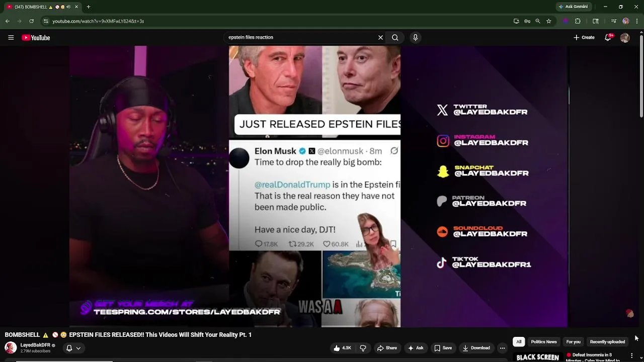Open more actions ellipsis under video
The width and height of the screenshot is (644, 362).
[502, 348]
